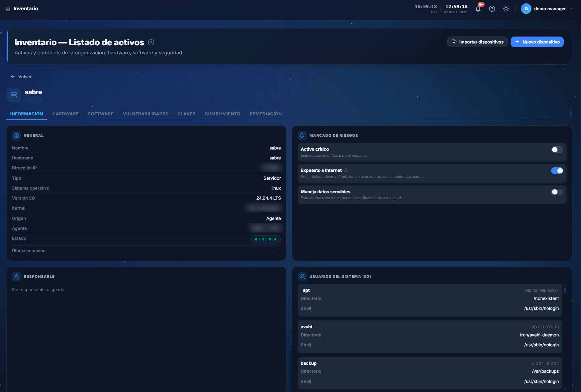Click the shield icon of Marcado de riesgos
This screenshot has height=392, width=581.
tap(302, 136)
